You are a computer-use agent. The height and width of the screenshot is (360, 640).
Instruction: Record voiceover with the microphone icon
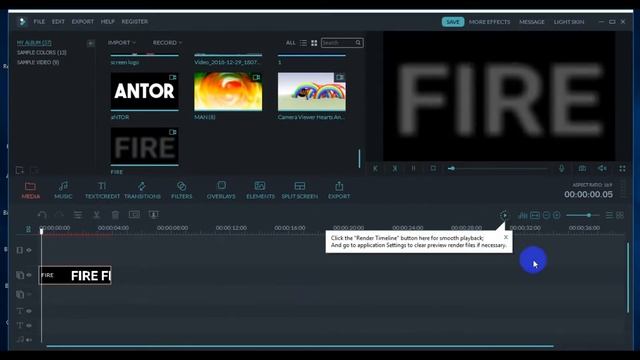click(562, 168)
